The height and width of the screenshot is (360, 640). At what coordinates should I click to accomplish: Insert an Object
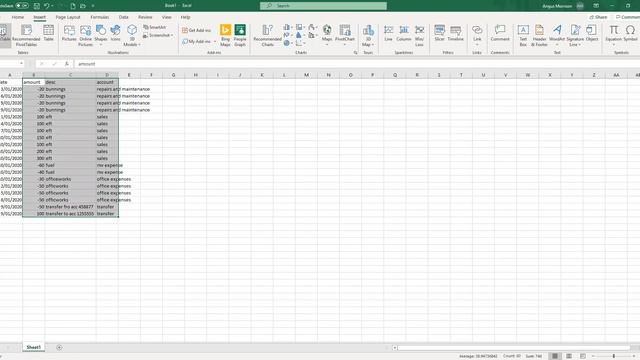click(x=592, y=33)
